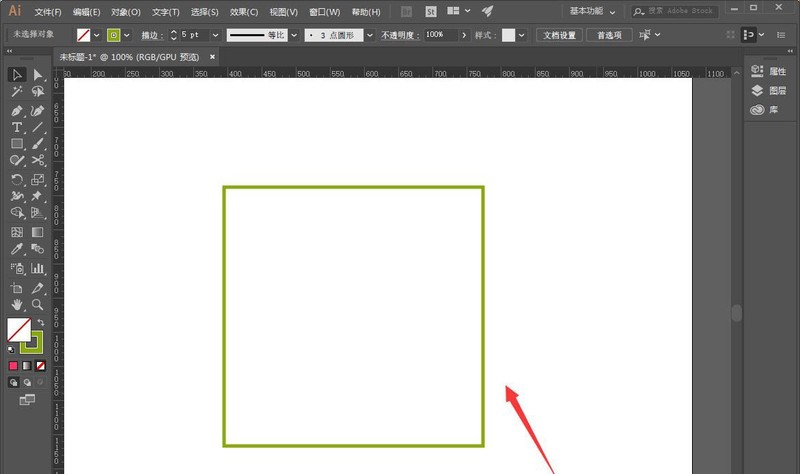Screen dimensions: 800x474
Task: Expand the 3 点圆形 brush definition dropdown
Action: (x=370, y=34)
